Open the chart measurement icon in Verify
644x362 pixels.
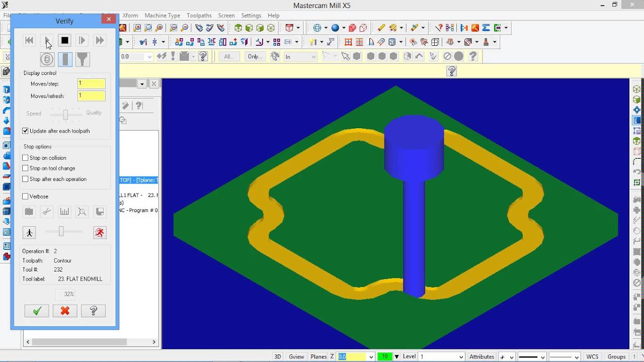coord(64,212)
